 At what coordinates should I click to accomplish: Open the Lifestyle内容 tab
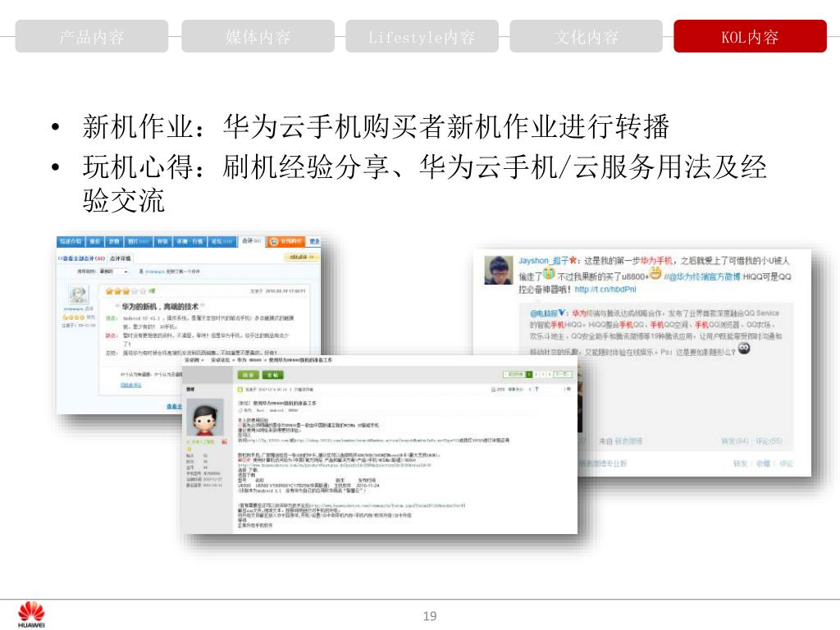[x=422, y=36]
